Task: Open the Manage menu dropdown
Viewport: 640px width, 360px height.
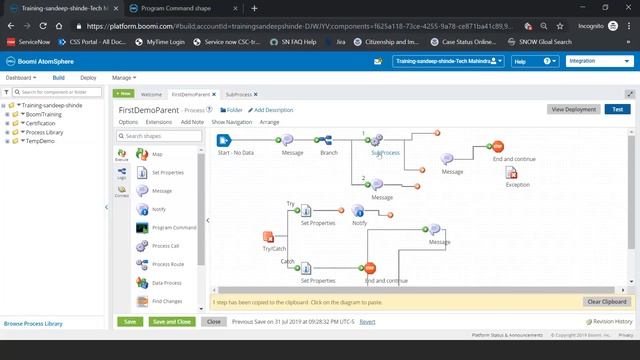Action: coord(124,78)
